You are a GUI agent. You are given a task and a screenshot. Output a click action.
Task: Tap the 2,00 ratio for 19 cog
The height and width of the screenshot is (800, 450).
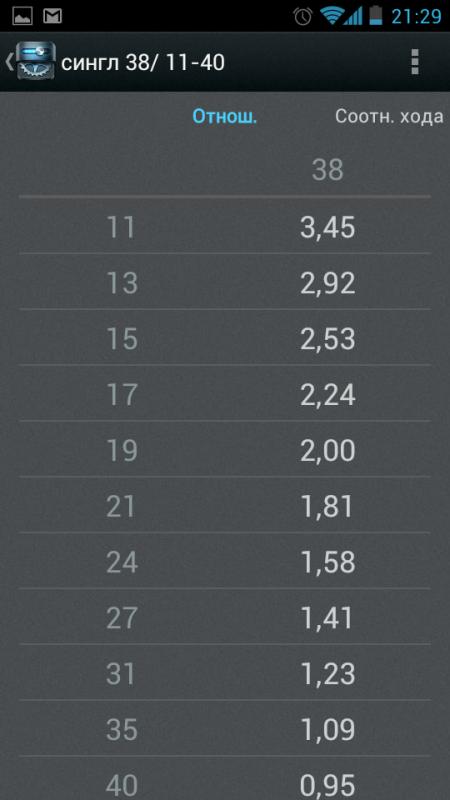point(328,451)
